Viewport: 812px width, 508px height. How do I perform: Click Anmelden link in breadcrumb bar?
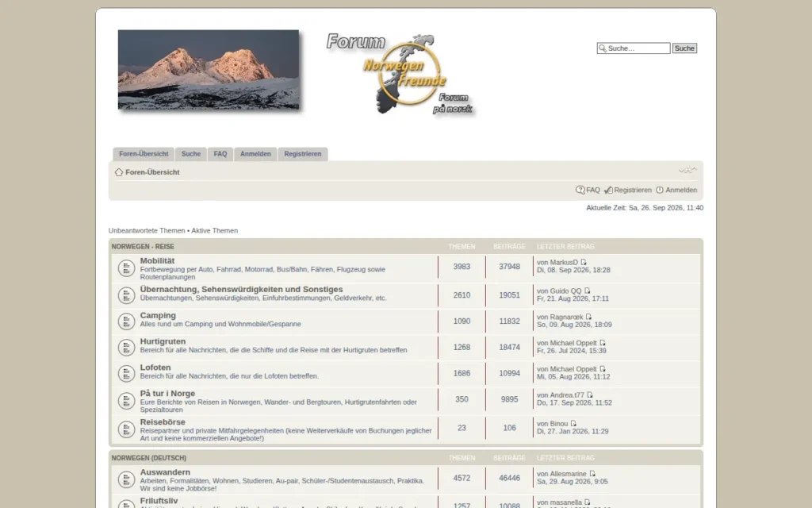[x=681, y=190]
